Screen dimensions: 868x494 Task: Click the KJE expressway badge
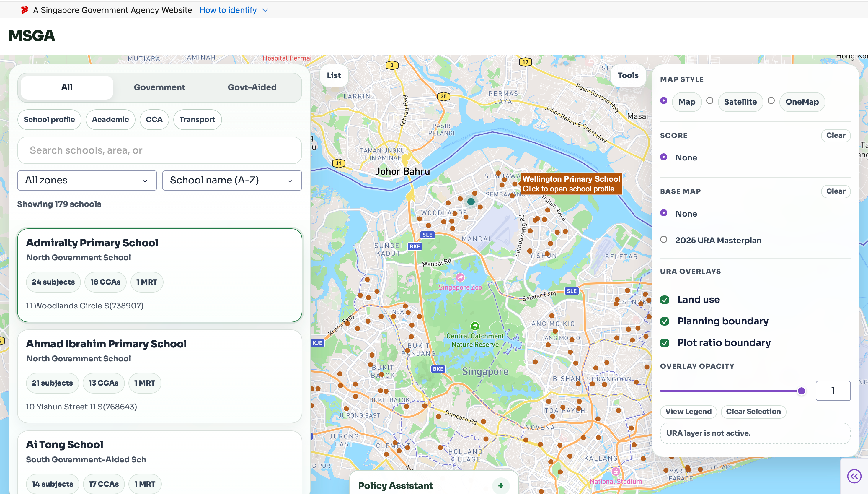318,343
